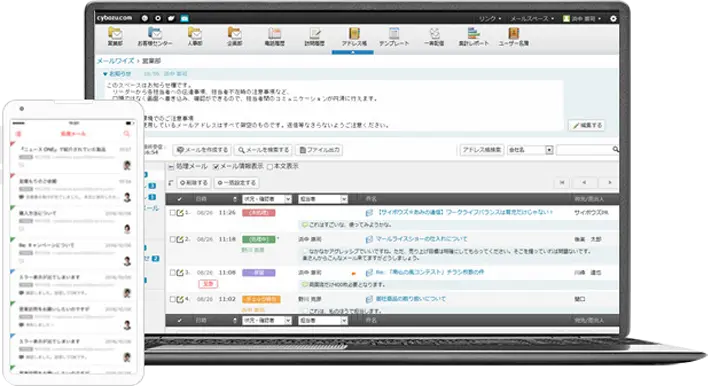Open the アドレス帳 address book icon

point(354,37)
